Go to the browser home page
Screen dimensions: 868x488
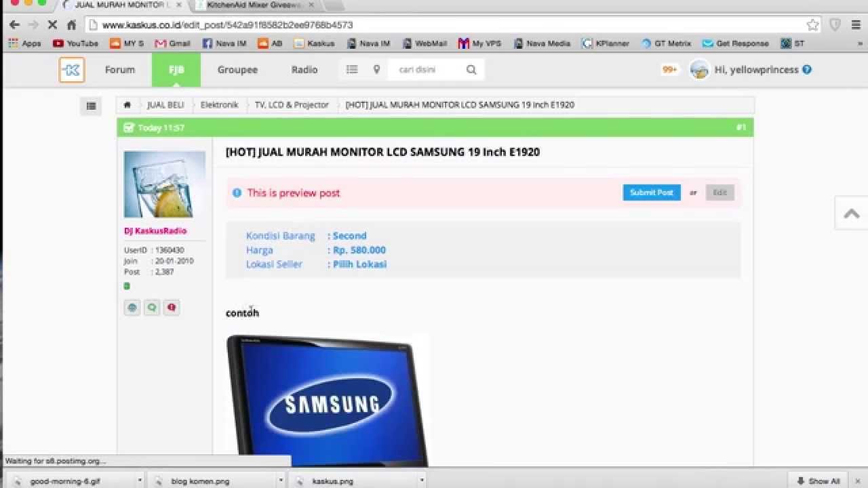click(x=71, y=25)
